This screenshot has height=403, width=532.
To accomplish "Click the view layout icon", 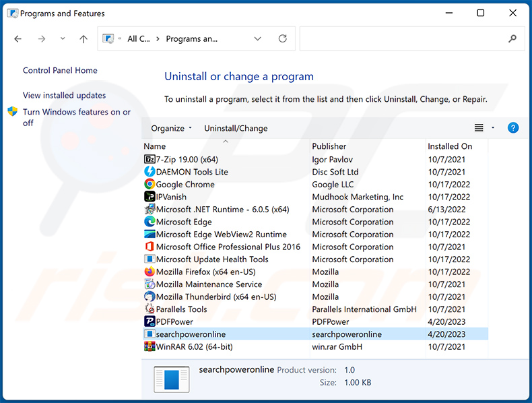I will coord(479,127).
